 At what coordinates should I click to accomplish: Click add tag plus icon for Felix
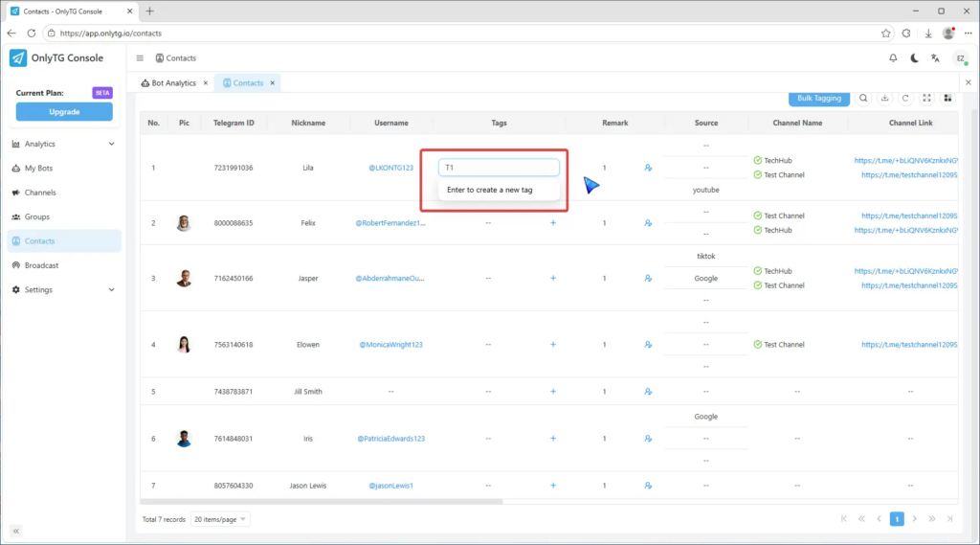click(x=553, y=223)
